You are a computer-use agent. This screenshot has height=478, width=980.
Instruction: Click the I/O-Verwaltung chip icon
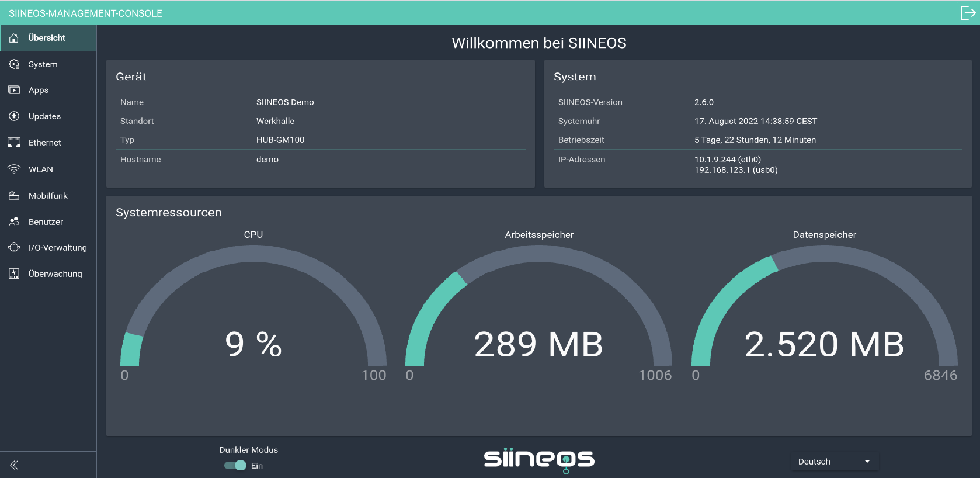pos(14,248)
